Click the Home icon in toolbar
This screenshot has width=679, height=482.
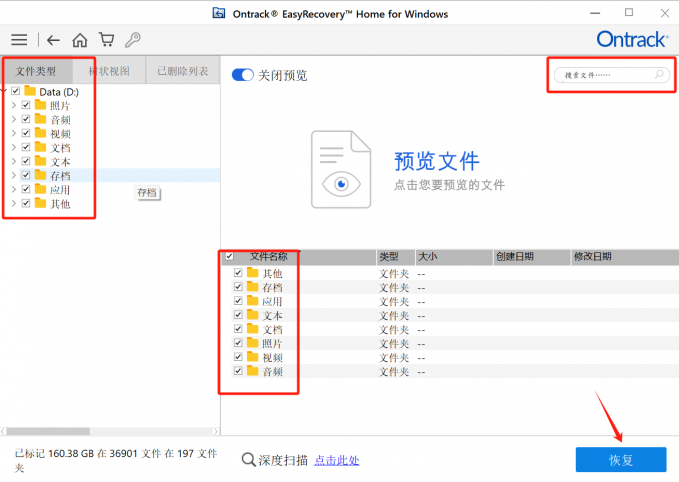[79, 40]
